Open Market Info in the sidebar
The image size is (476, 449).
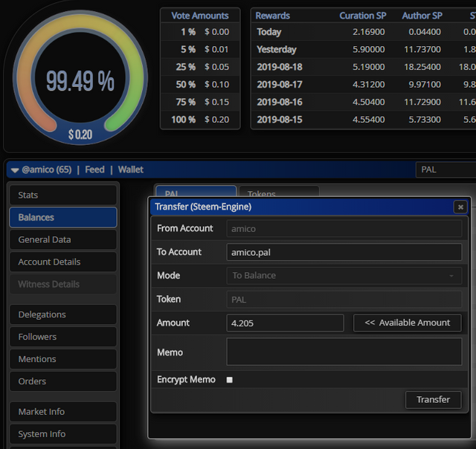tap(63, 412)
